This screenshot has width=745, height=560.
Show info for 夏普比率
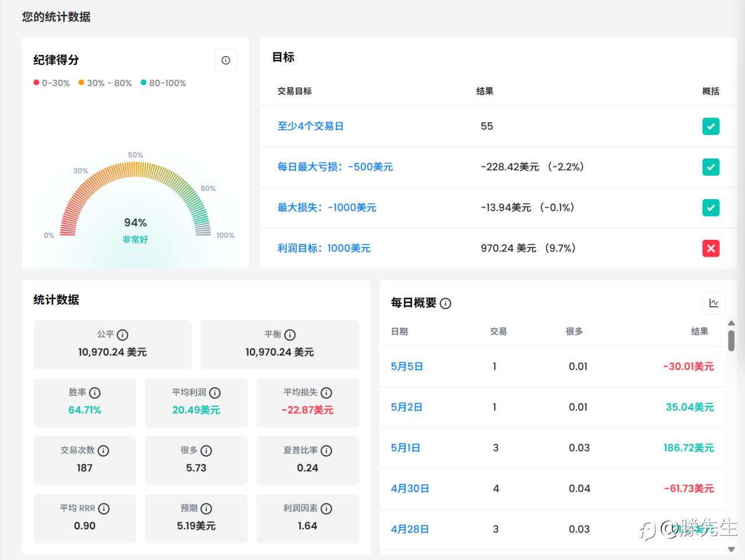[x=327, y=451]
